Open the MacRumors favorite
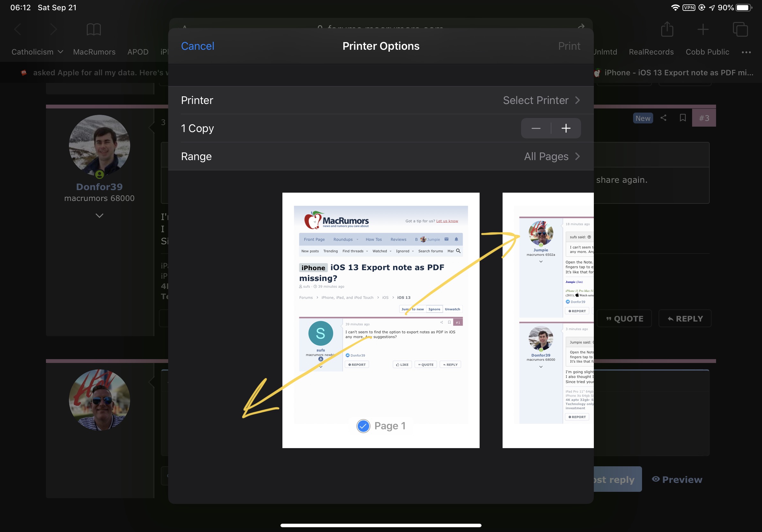This screenshot has height=532, width=762. 94,52
